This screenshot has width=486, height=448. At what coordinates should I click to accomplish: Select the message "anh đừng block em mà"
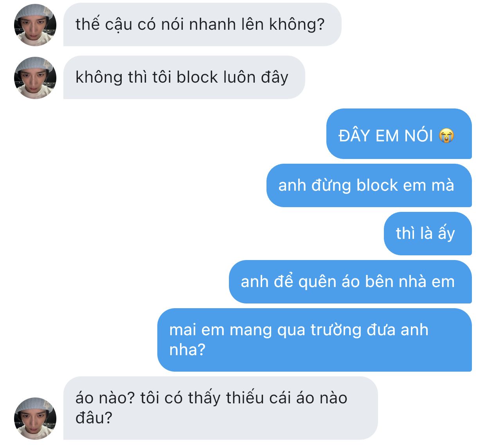pyautogui.click(x=369, y=186)
